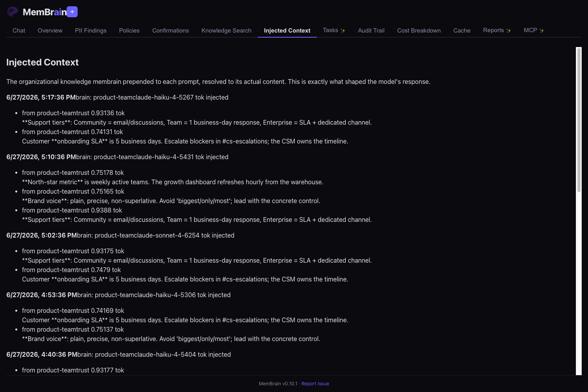The width and height of the screenshot is (588, 392).
Task: Click the 5:02:36 PM injection entry header
Action: 120,235
